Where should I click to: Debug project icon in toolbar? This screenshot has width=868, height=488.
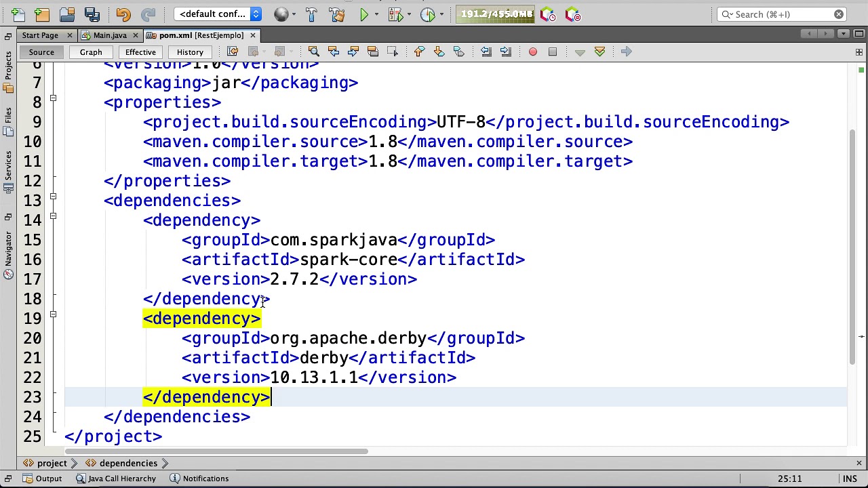[397, 14]
